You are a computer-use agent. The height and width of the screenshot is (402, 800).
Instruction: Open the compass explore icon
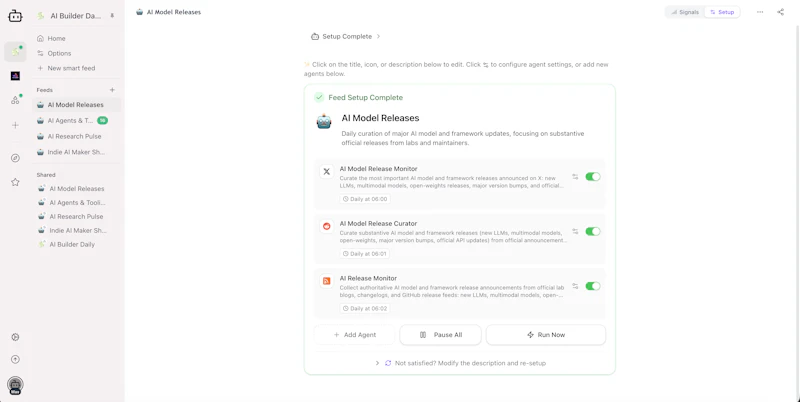coord(15,158)
